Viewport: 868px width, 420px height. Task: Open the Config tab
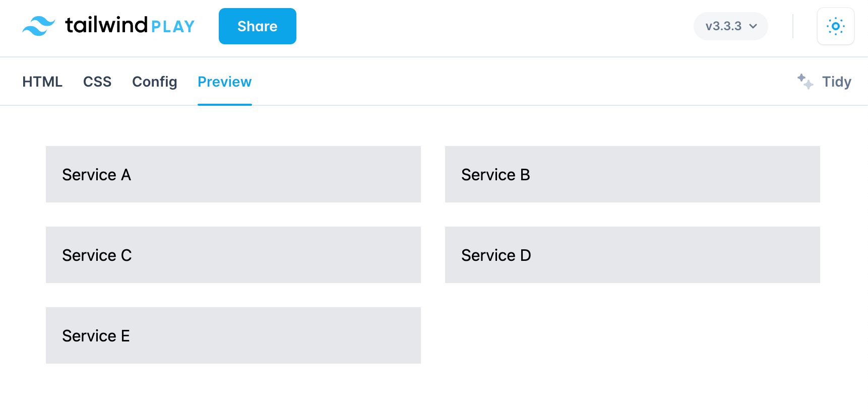click(154, 82)
